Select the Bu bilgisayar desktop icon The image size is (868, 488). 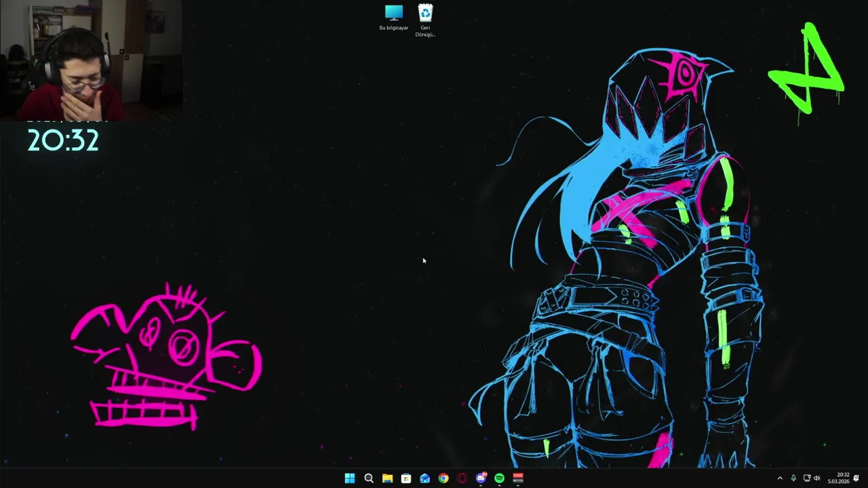pyautogui.click(x=394, y=18)
